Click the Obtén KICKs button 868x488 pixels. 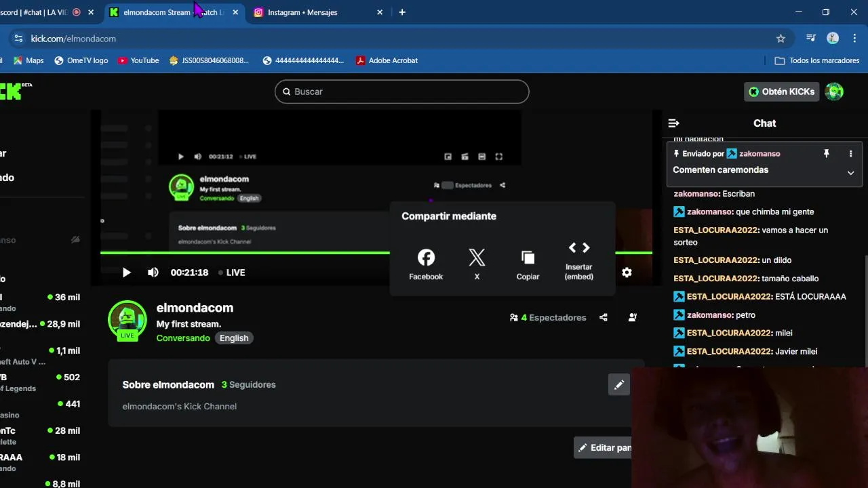782,91
